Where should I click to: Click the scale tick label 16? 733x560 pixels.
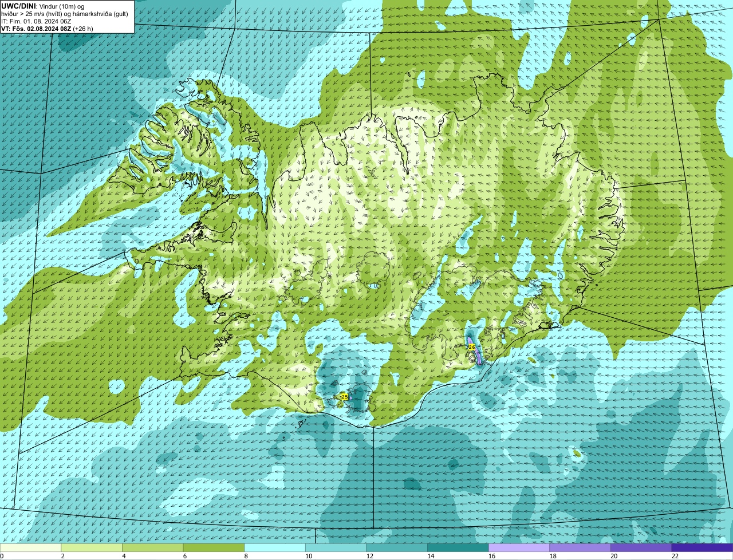click(492, 556)
